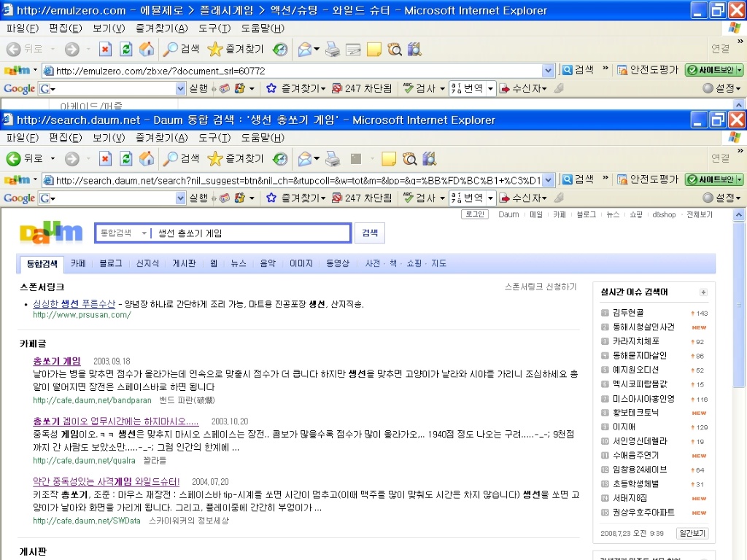
Task: Click the Home icon in the front Daum search window
Action: pyautogui.click(x=147, y=158)
